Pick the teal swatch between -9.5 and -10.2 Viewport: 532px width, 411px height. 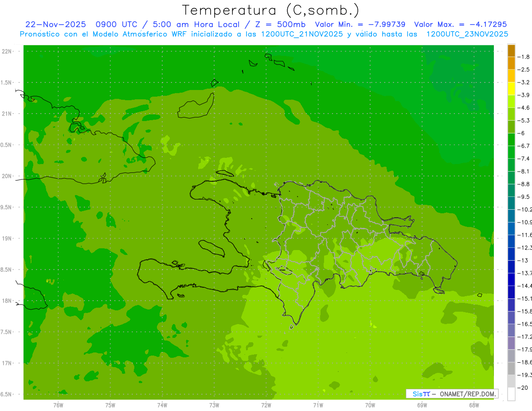pyautogui.click(x=511, y=203)
